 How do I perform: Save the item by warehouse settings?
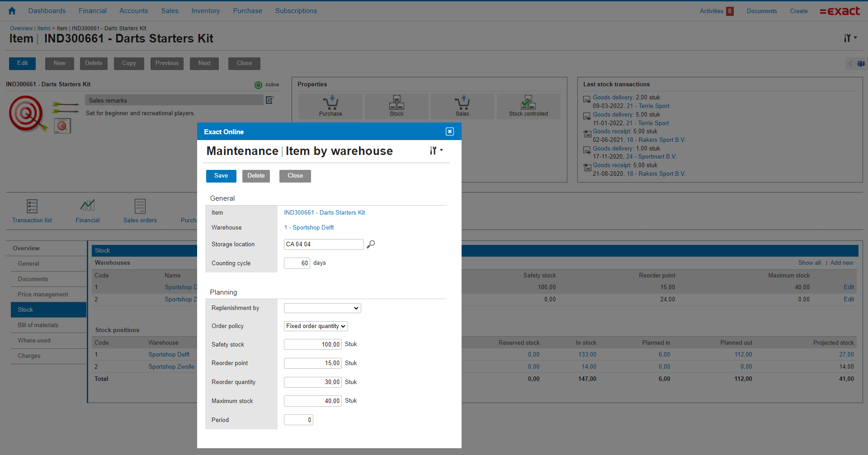pos(221,176)
